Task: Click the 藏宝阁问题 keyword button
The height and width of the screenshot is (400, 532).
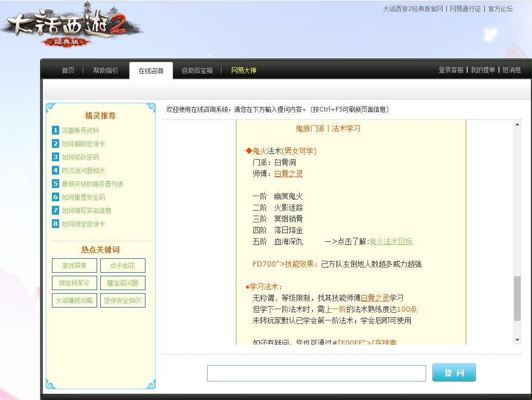Action: click(122, 283)
